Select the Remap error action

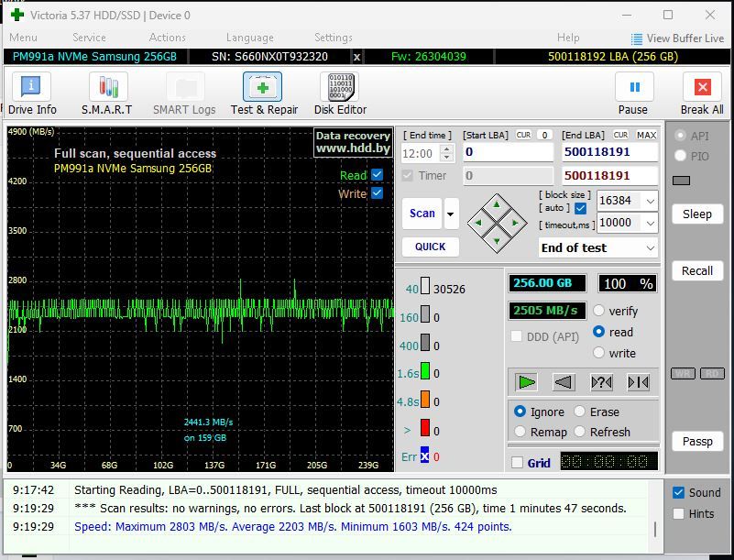pyautogui.click(x=520, y=432)
